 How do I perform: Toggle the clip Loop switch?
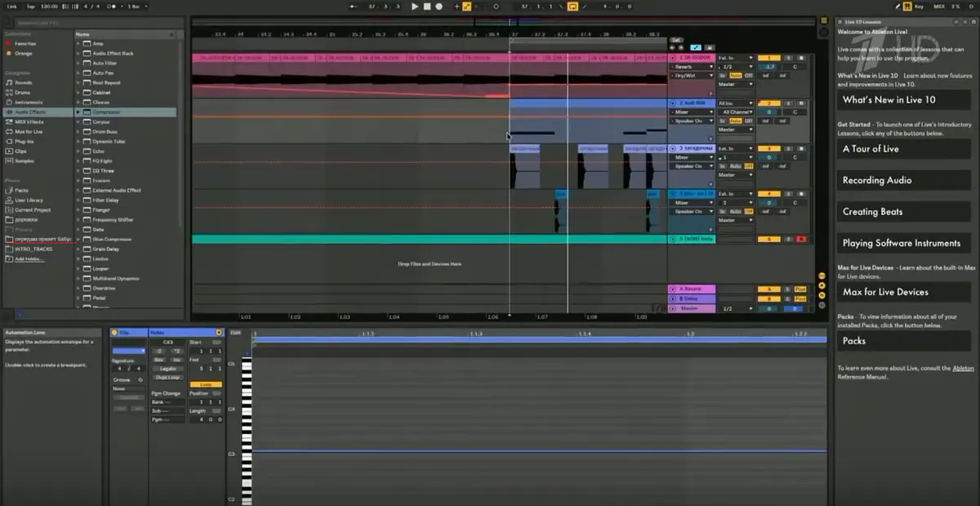[206, 384]
